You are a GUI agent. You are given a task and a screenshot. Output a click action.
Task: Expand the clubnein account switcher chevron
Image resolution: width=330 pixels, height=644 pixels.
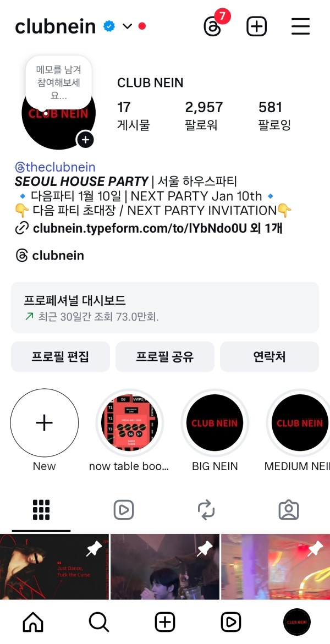[x=127, y=26]
